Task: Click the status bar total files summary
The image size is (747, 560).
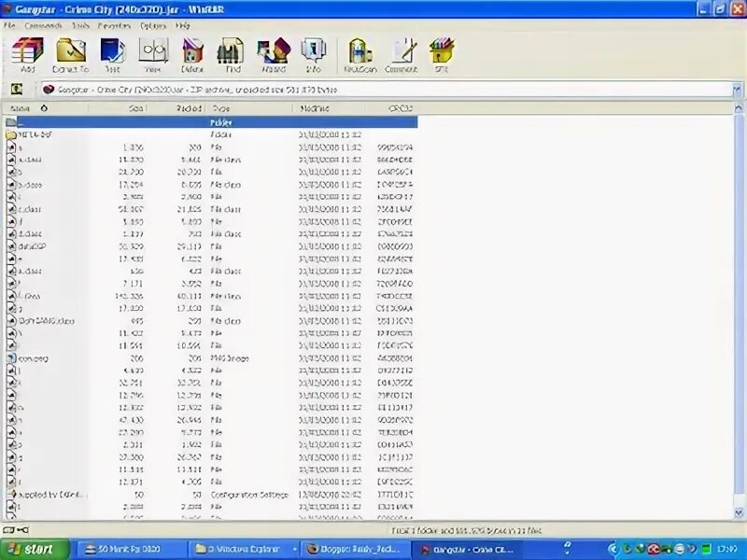Action: point(467,530)
